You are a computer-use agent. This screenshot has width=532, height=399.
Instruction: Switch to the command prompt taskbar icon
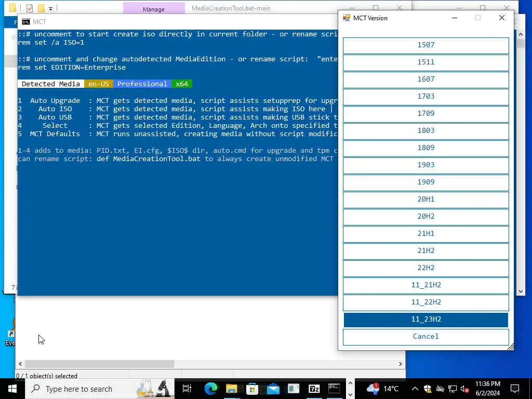point(334,389)
